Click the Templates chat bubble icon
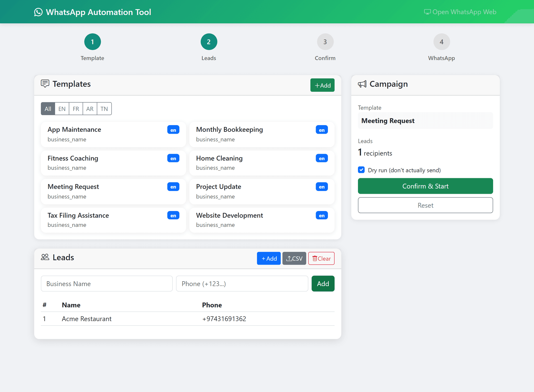 (x=45, y=84)
